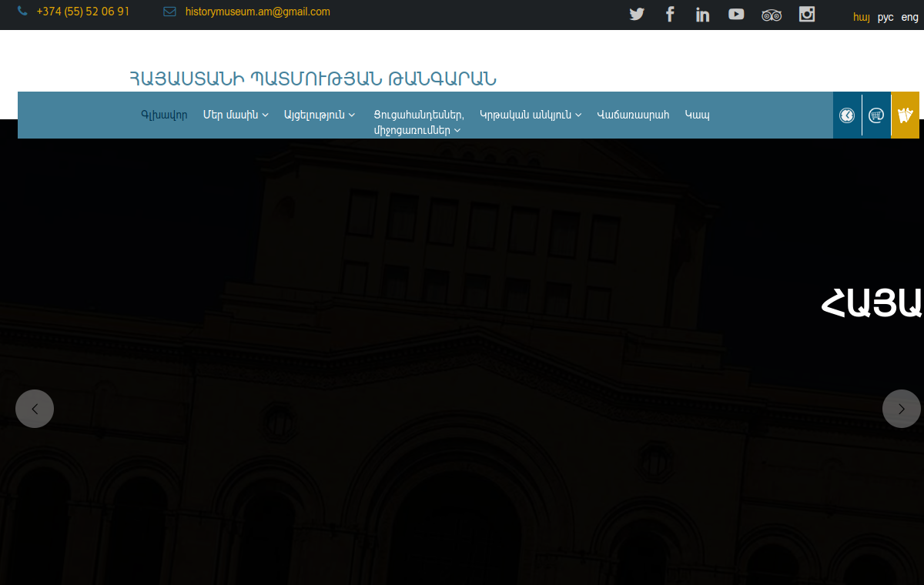Expand the Մեր մասին dropdown menu

[x=236, y=115]
